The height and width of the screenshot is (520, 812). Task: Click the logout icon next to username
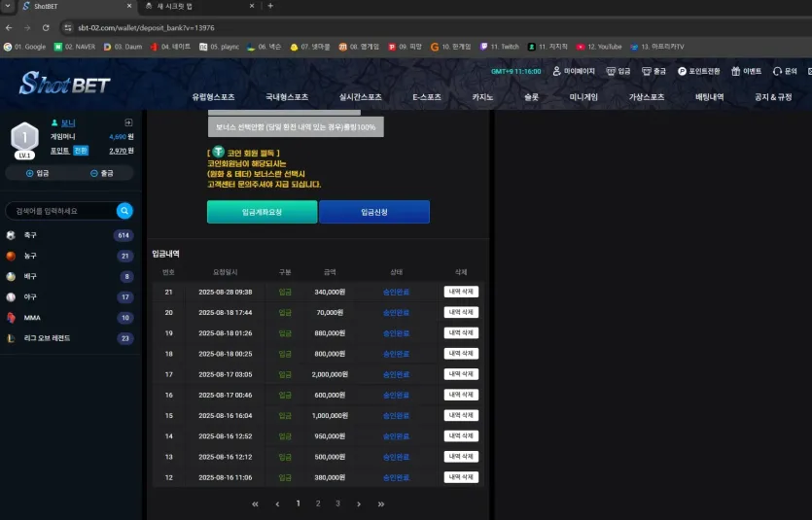128,122
